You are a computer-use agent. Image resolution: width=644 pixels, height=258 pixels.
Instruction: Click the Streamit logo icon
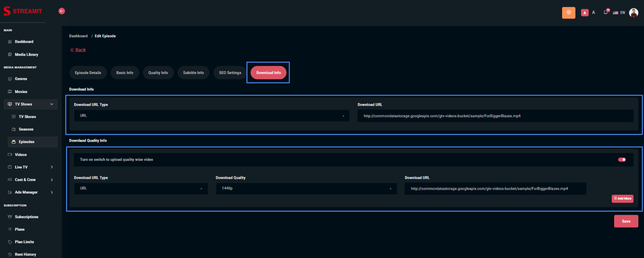tap(7, 11)
